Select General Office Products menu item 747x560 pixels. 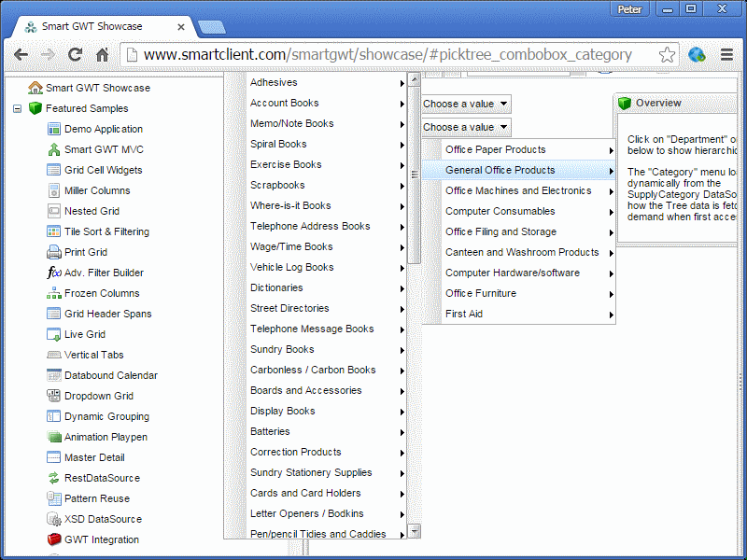[500, 170]
